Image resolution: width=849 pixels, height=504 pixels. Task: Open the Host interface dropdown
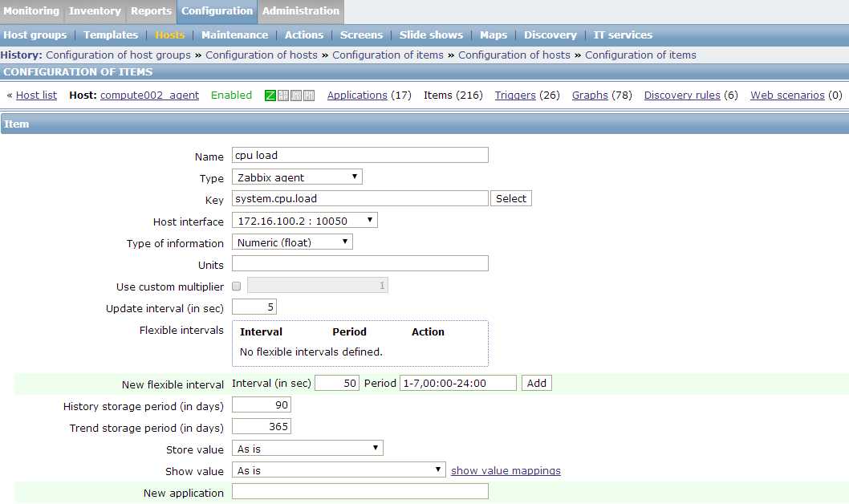coord(304,221)
